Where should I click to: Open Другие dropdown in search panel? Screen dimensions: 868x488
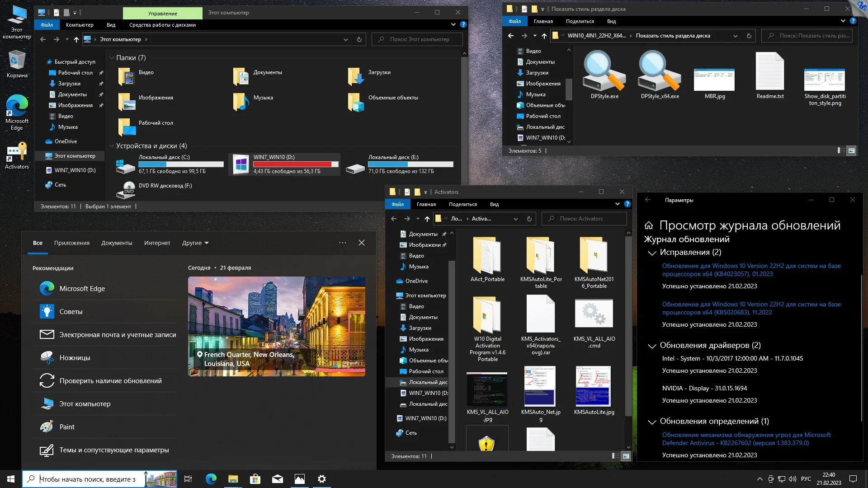point(195,243)
